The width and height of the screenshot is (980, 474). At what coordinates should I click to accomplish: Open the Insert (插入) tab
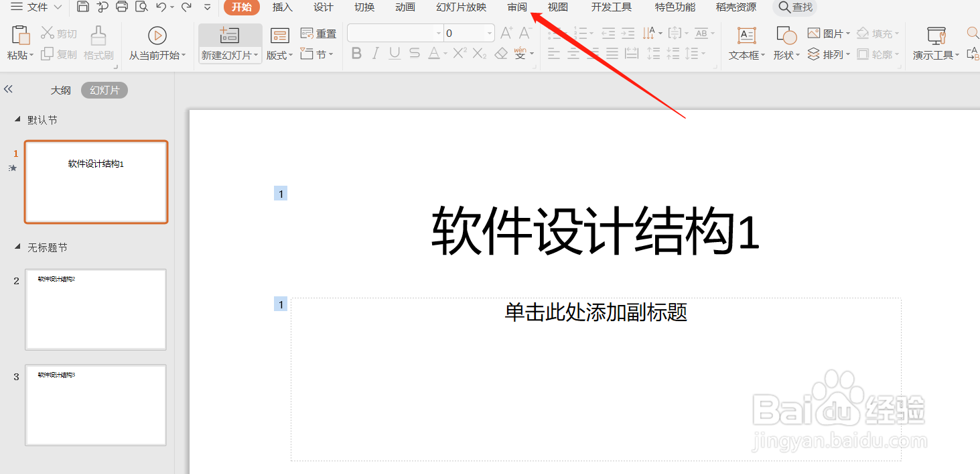[x=283, y=7]
